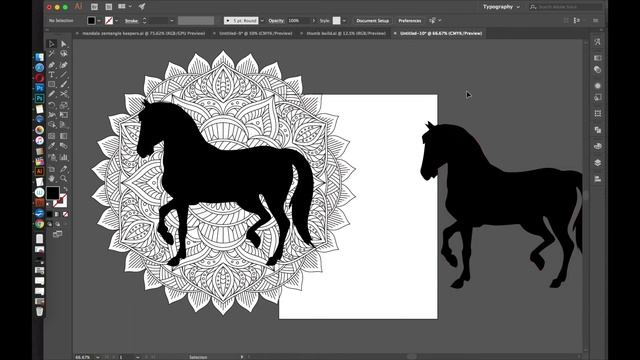Viewport: 640px width, 360px height.
Task: Open the graphic Style dropdown arrow
Action: click(344, 20)
